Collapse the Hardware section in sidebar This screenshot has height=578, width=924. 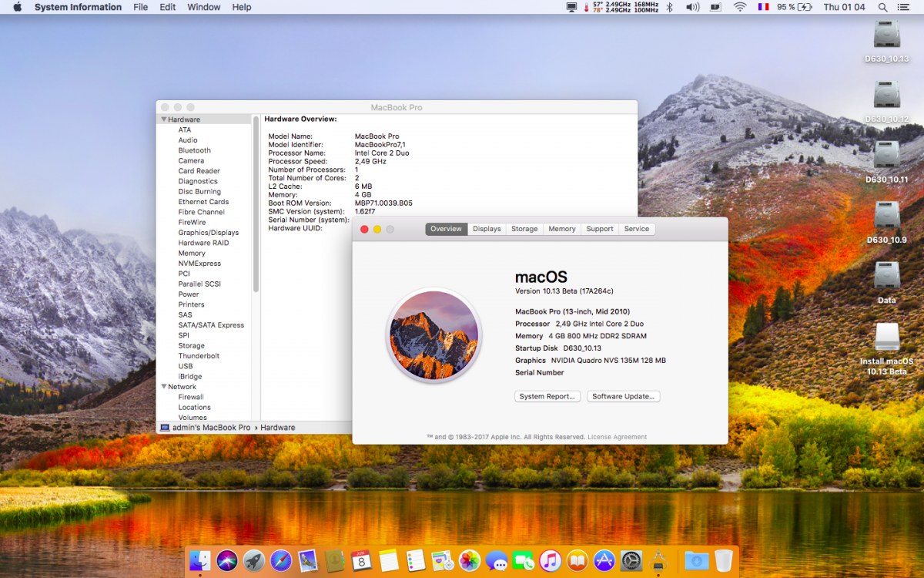(x=164, y=119)
